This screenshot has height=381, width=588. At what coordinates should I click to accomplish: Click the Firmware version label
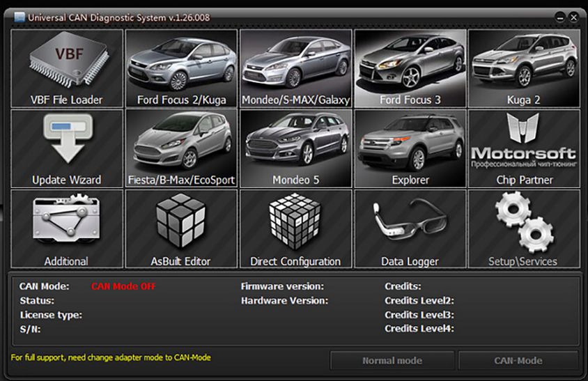point(282,286)
